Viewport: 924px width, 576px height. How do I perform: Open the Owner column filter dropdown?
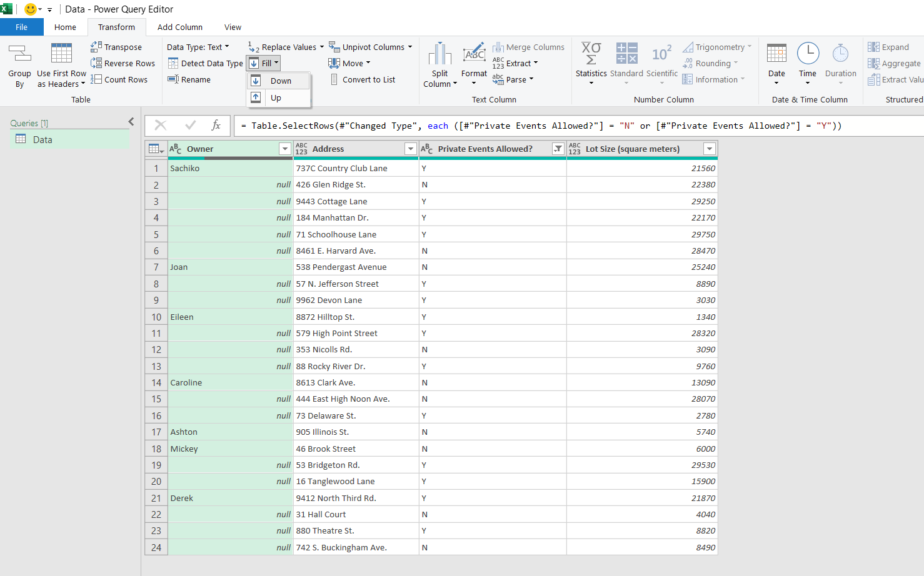point(284,149)
